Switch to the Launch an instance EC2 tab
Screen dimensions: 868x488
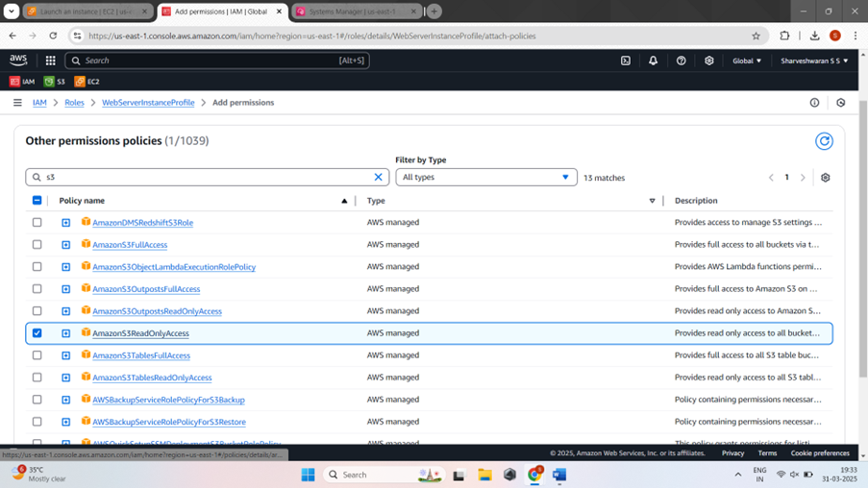87,12
